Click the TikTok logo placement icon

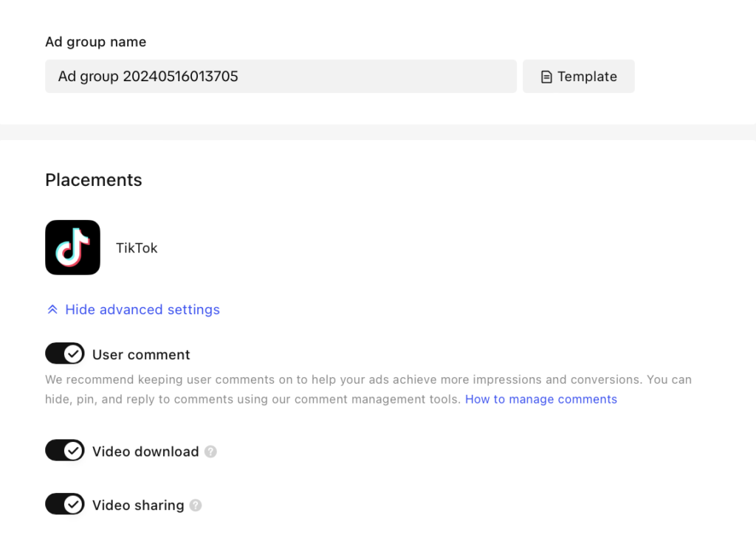point(72,247)
